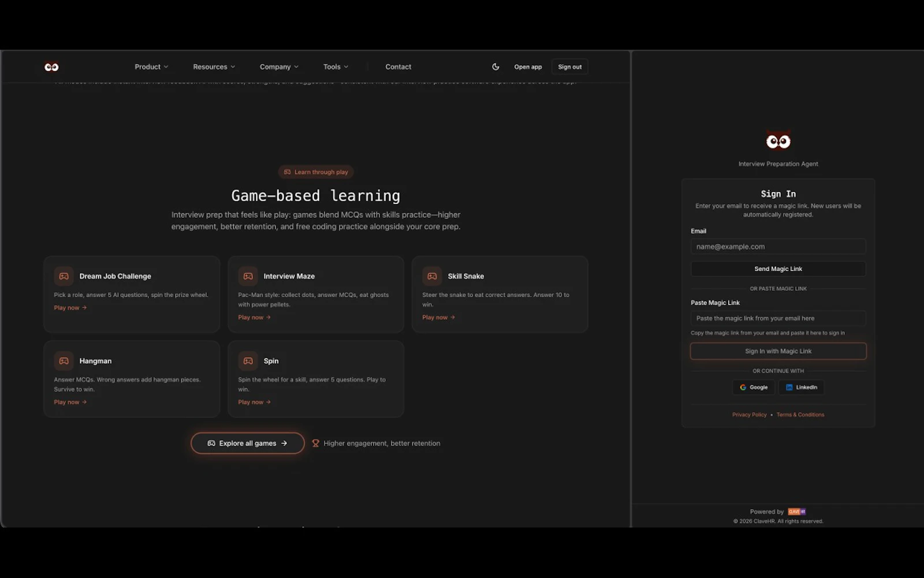This screenshot has width=924, height=578.
Task: Open the Privacy Policy link
Action: (x=749, y=415)
